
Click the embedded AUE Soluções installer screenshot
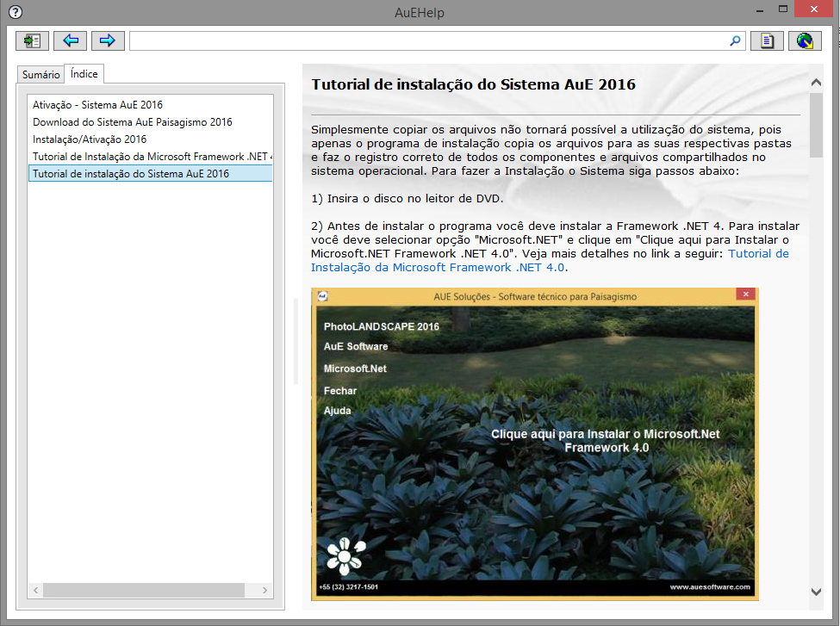534,482
